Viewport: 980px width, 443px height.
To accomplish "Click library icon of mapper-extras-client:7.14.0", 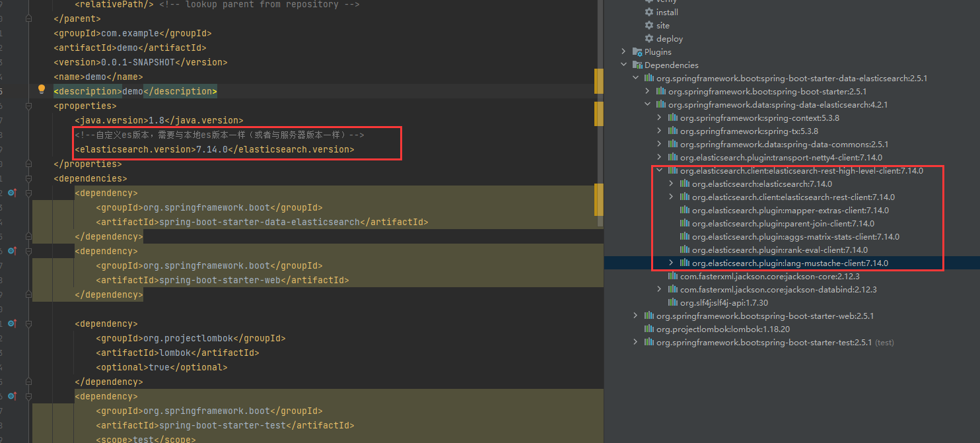I will tap(685, 210).
